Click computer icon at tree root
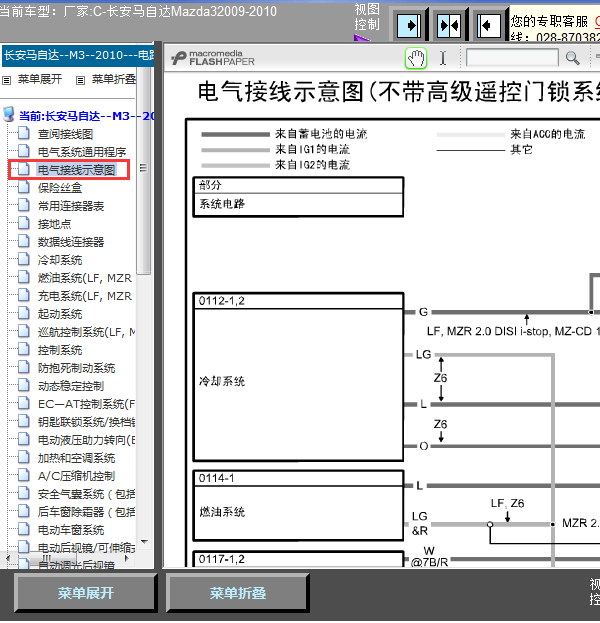Viewport: 600px width, 623px height. pyautogui.click(x=9, y=114)
